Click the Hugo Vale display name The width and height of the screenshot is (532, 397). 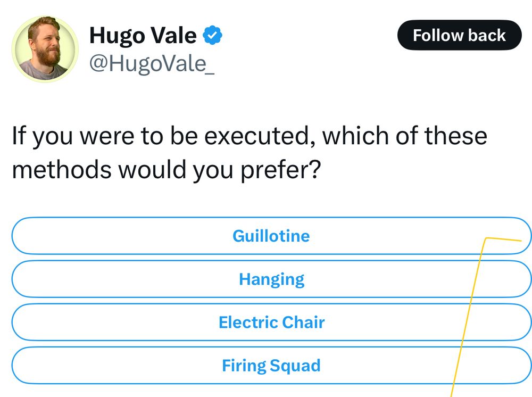[143, 36]
